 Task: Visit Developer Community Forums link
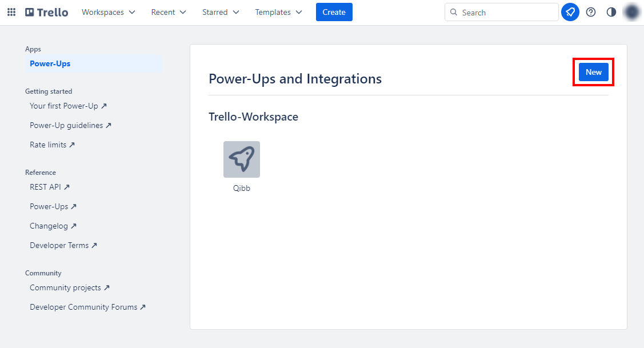pyautogui.click(x=87, y=307)
